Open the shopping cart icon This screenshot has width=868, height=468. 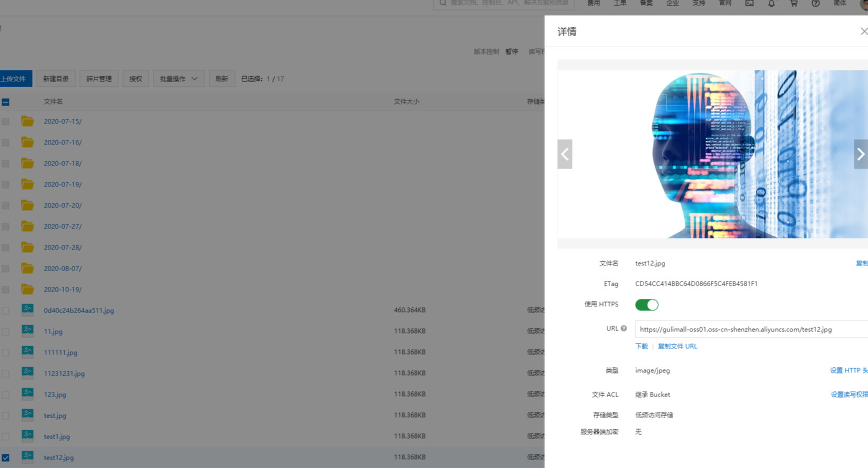click(x=793, y=3)
